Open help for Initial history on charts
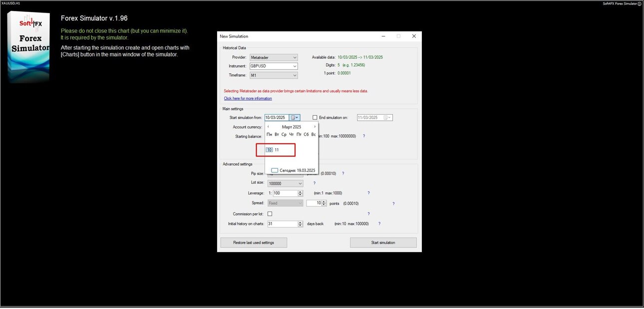644x309 pixels. pos(379,224)
